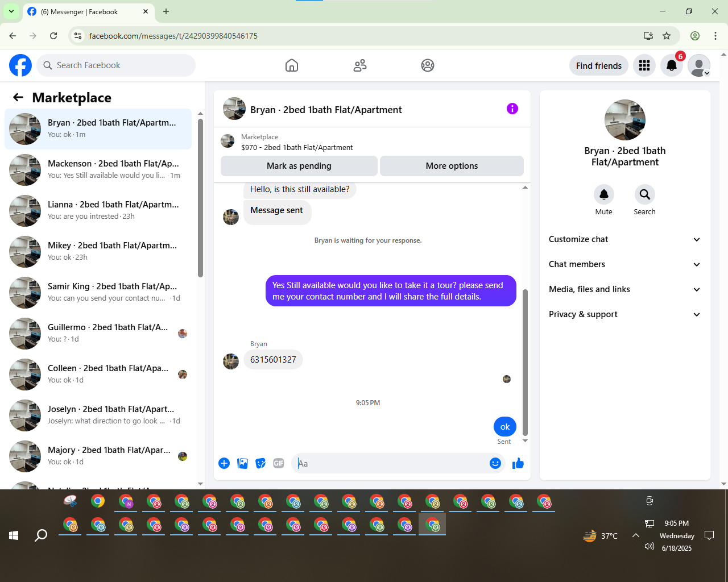The image size is (728, 582).
Task: Open Mikey conversation in the list
Action: click(98, 252)
